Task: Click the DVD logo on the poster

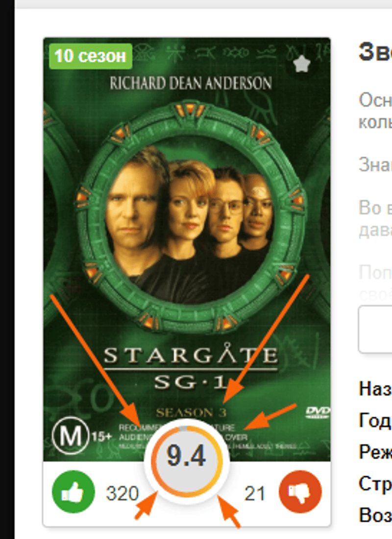Action: 318,412
